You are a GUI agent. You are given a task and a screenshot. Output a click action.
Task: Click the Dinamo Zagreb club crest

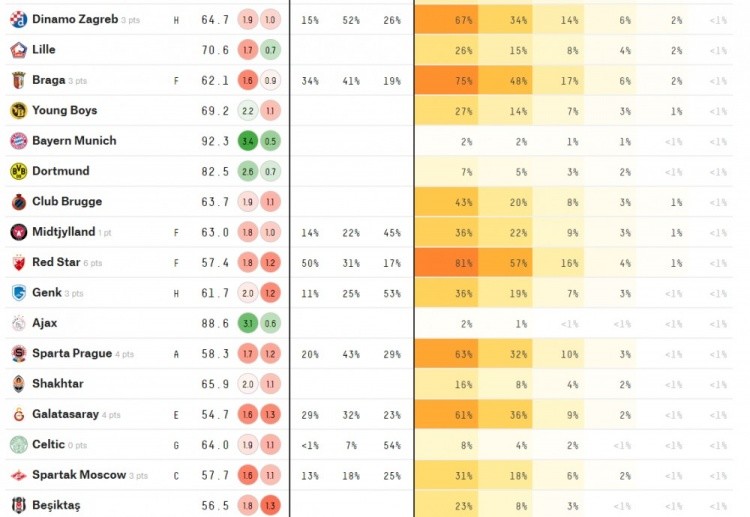pos(19,20)
